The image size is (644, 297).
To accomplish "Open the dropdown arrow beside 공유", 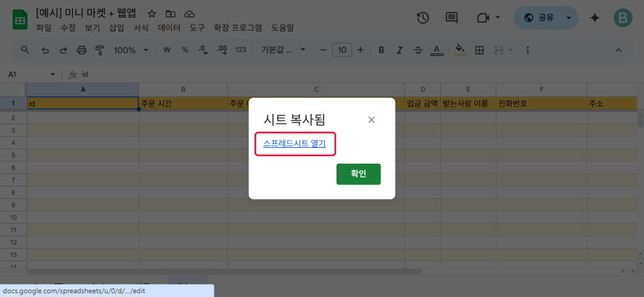I will point(569,18).
